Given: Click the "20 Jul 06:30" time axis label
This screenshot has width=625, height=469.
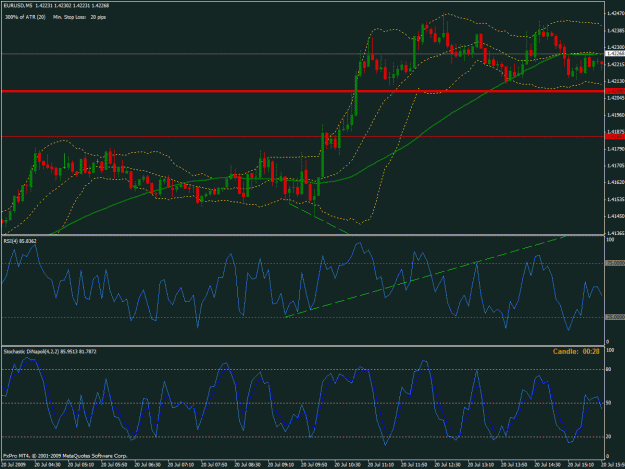Looking at the screenshot, I should coord(148,465).
